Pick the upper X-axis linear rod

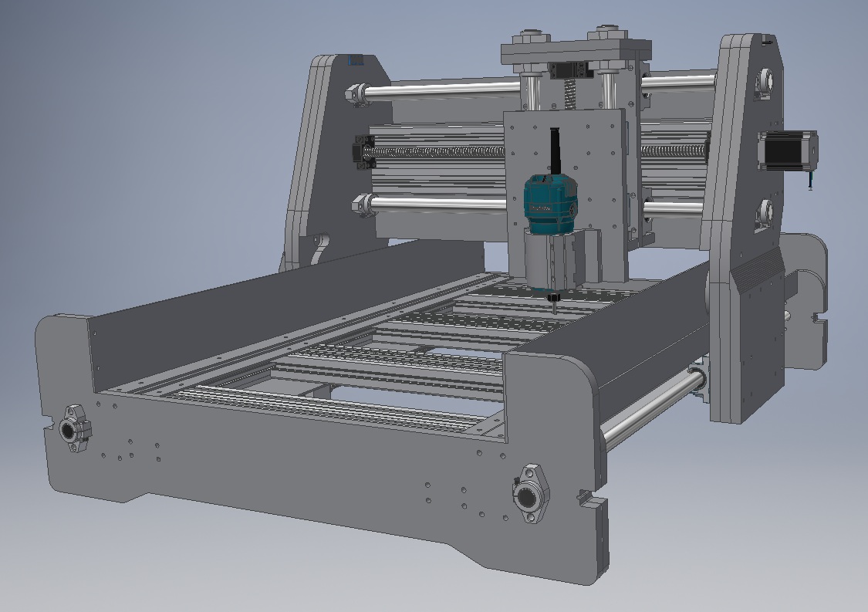pos(443,90)
